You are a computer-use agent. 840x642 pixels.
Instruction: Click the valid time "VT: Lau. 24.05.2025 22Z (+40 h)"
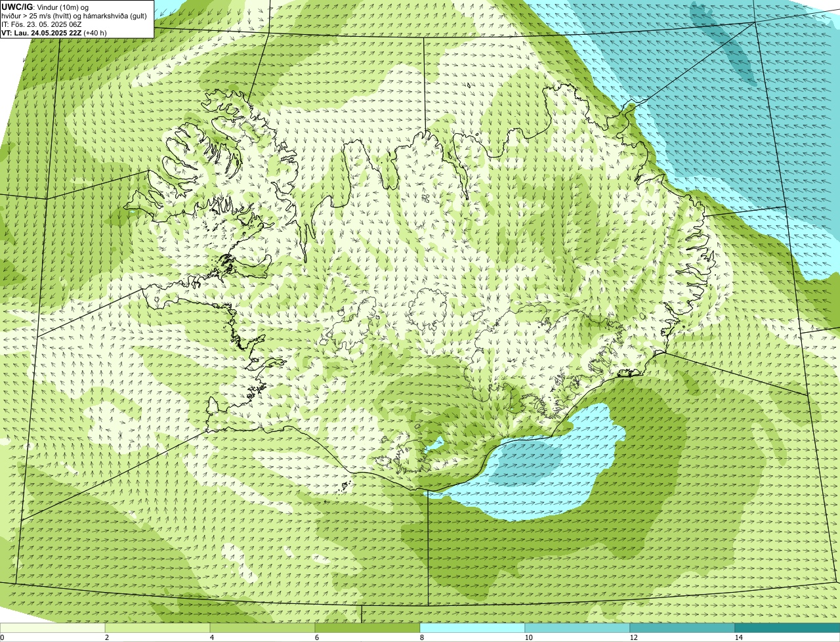click(x=54, y=33)
